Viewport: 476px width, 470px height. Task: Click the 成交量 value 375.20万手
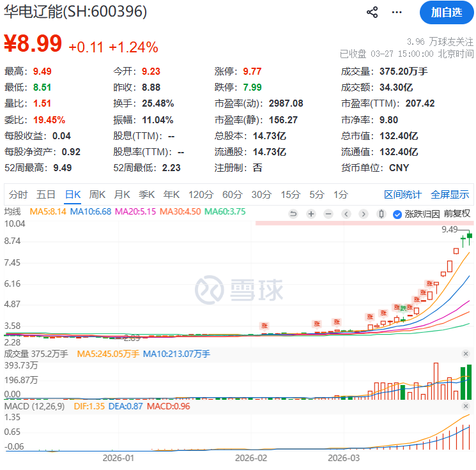coord(403,72)
